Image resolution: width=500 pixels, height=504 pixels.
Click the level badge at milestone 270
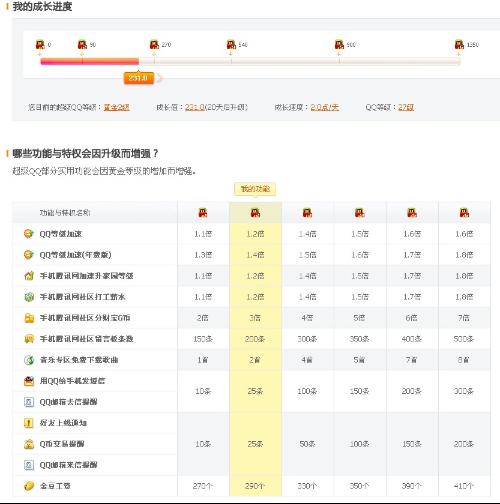point(154,44)
